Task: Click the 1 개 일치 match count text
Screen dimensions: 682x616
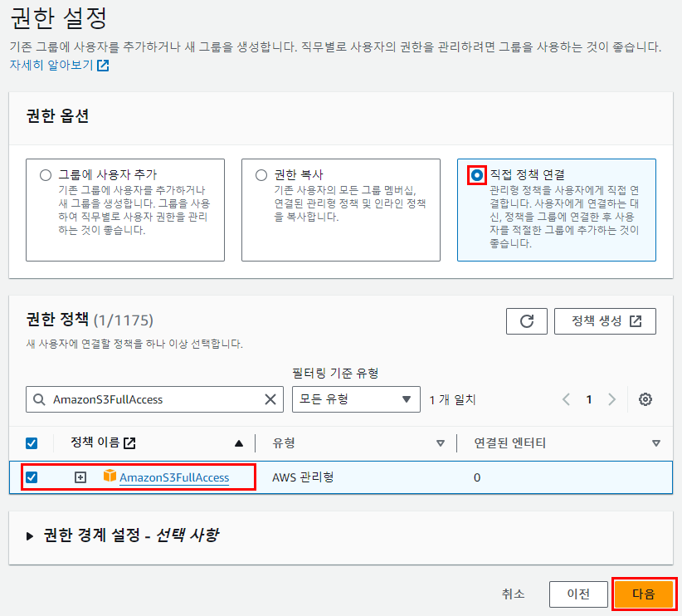Action: (x=452, y=399)
